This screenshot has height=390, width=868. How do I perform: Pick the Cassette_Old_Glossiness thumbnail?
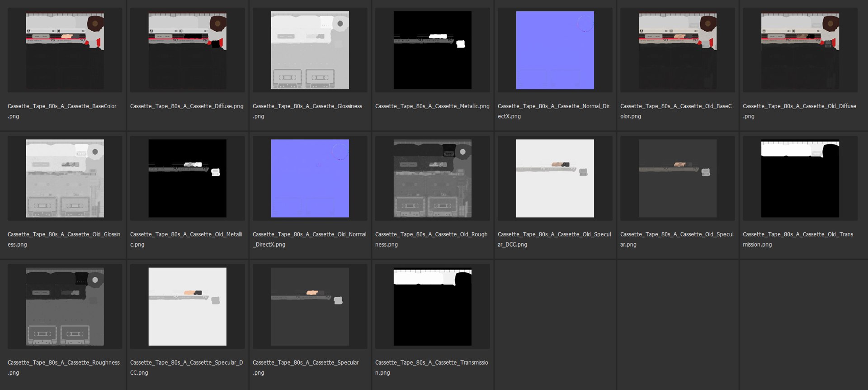pos(65,178)
